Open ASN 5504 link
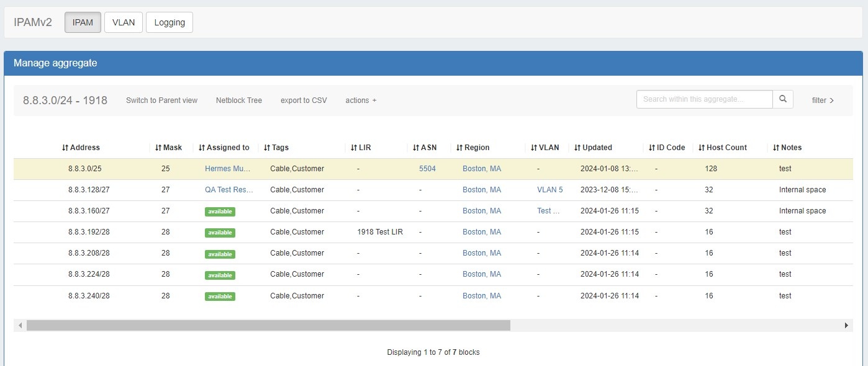Screen dimensions: 868x366 click(x=427, y=169)
